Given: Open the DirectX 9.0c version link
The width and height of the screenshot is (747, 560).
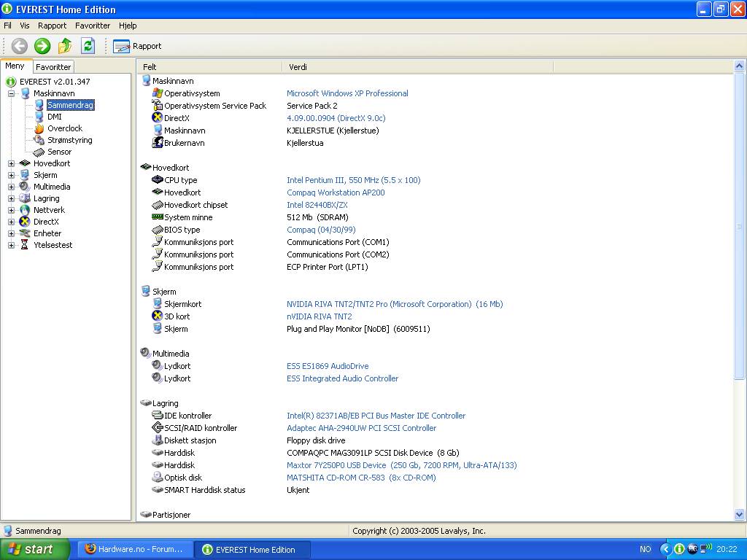Looking at the screenshot, I should (x=336, y=118).
